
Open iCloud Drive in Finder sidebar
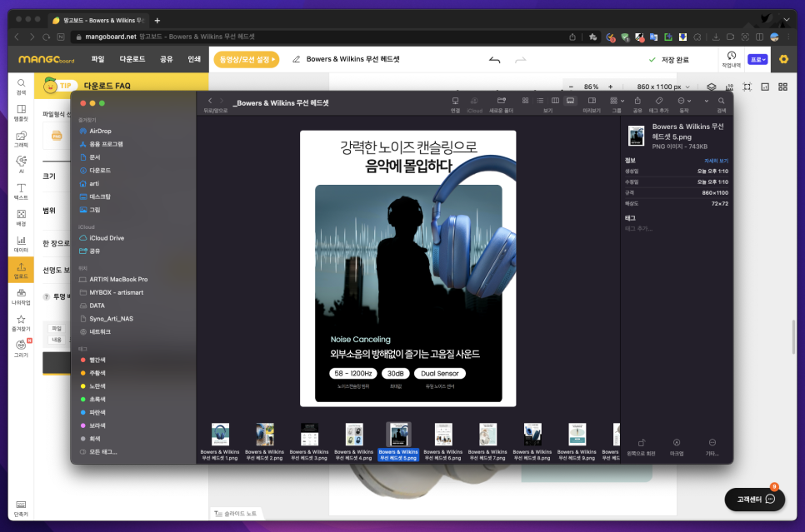point(107,238)
